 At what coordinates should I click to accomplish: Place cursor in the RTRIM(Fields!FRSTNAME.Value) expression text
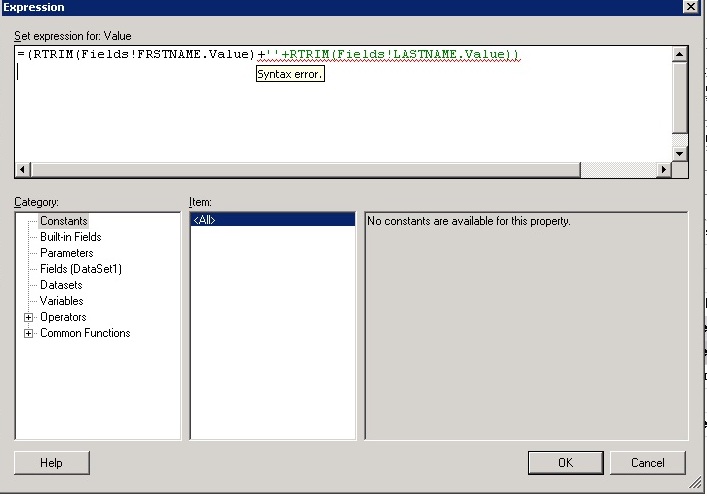(144, 55)
